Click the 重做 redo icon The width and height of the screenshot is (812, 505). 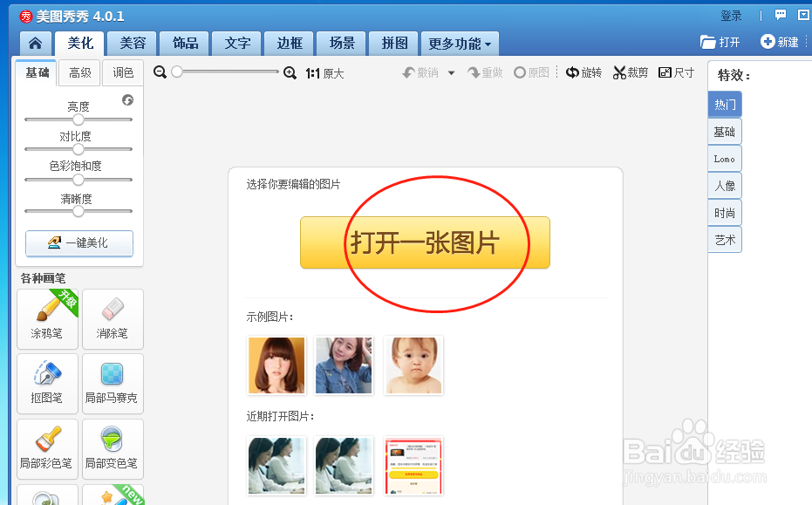click(485, 73)
